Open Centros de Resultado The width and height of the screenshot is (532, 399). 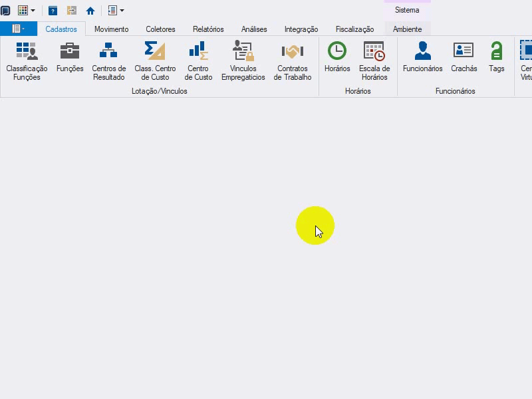coord(109,61)
